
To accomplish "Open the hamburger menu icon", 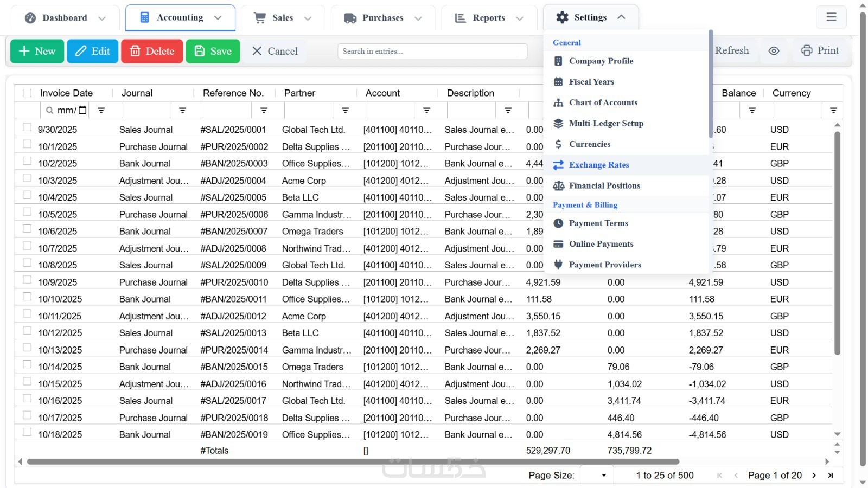I will click(831, 17).
